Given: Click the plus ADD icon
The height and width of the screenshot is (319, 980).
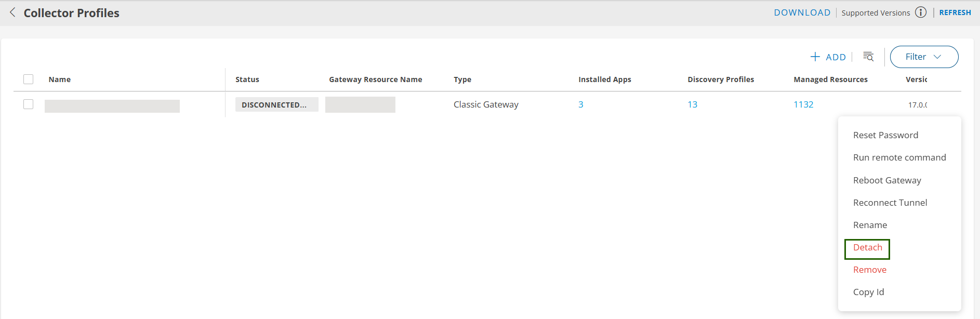Looking at the screenshot, I should click(815, 57).
